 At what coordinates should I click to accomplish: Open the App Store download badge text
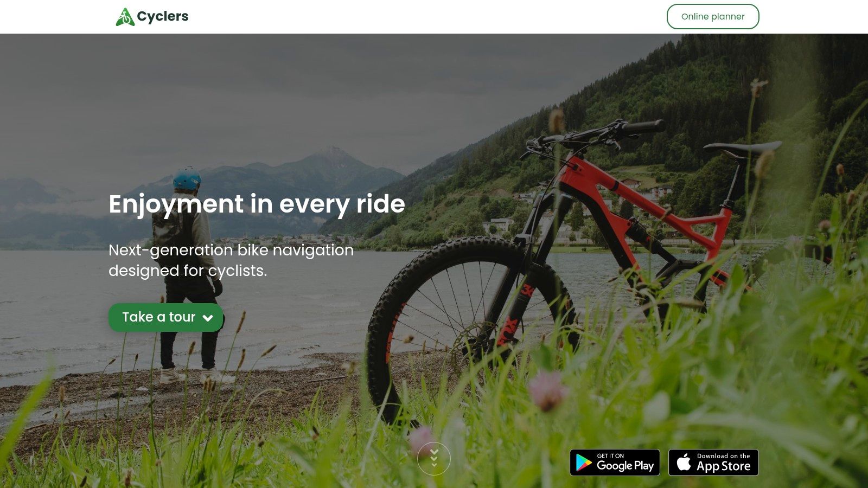tap(724, 466)
